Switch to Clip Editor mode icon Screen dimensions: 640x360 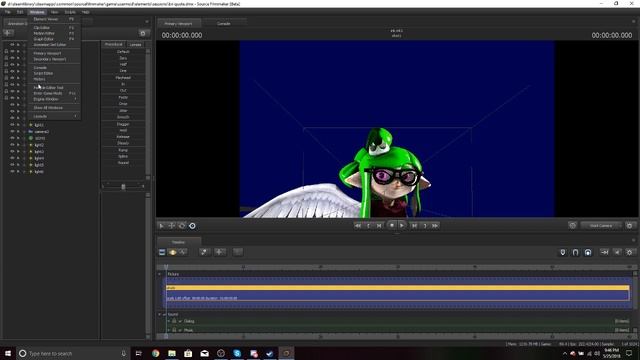[x=162, y=252]
